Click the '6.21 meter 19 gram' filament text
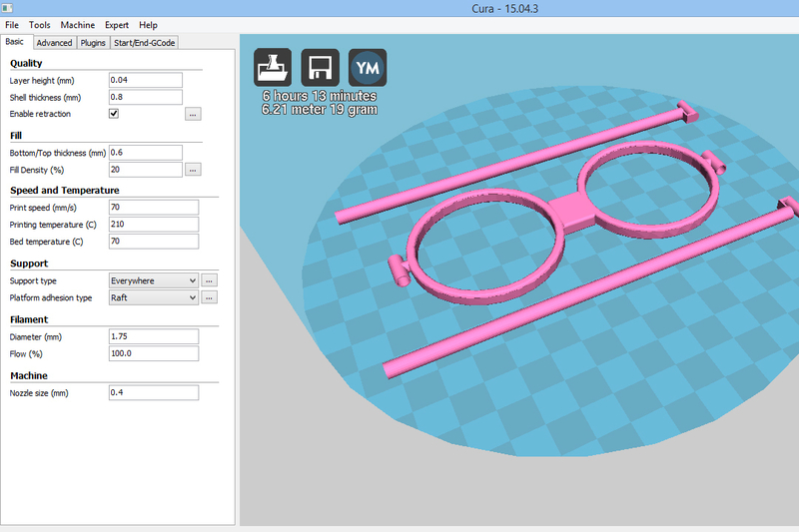 pos(320,110)
